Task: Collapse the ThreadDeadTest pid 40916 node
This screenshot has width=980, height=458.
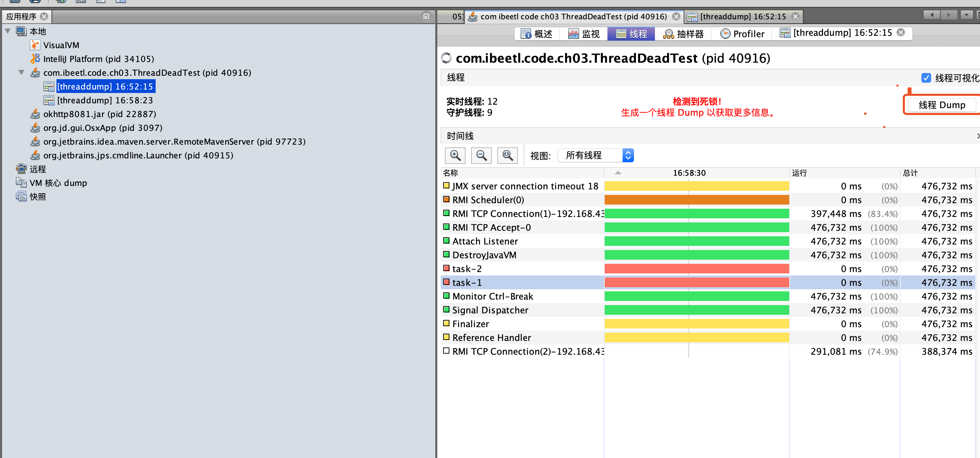Action: click(21, 73)
